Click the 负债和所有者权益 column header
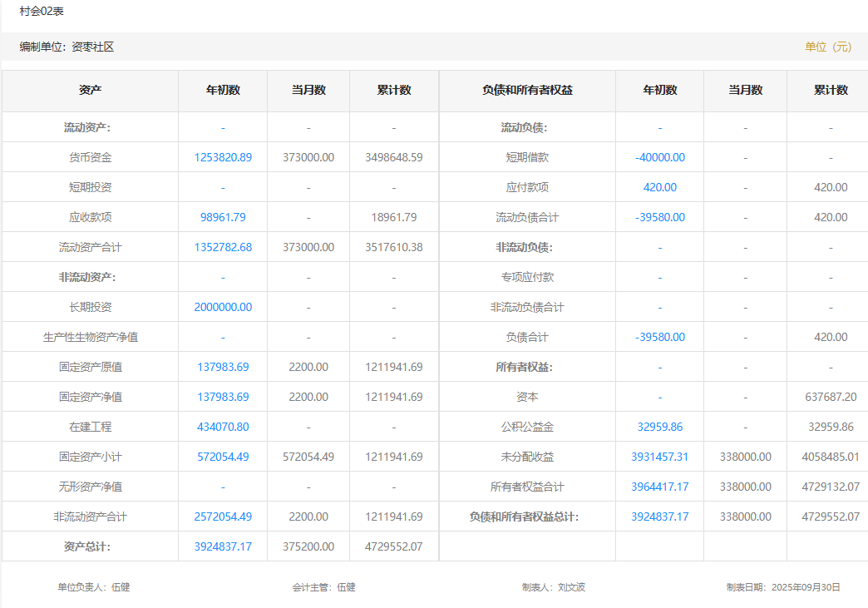Image resolution: width=868 pixels, height=608 pixels. click(x=527, y=90)
